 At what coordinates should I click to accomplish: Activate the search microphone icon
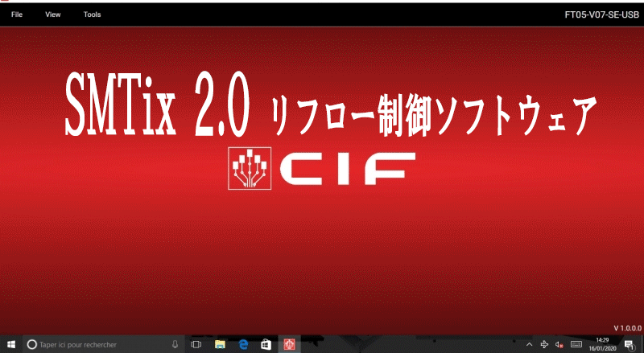(175, 344)
